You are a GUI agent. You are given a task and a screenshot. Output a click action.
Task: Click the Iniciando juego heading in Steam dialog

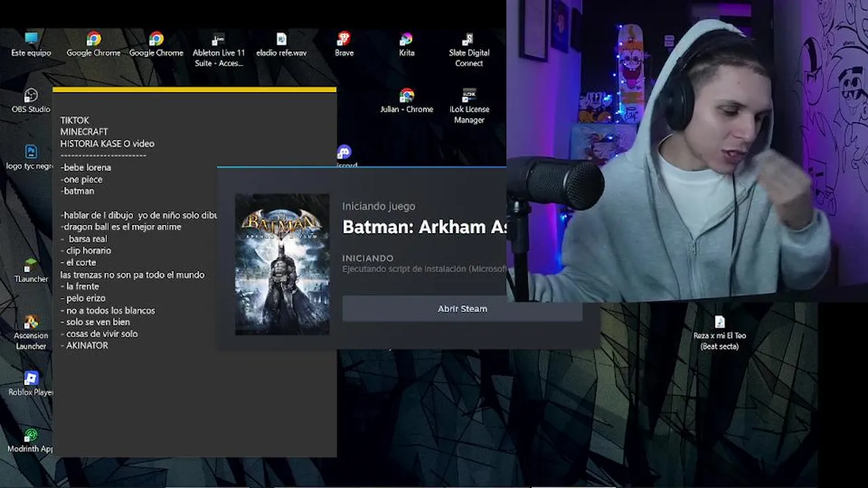378,206
